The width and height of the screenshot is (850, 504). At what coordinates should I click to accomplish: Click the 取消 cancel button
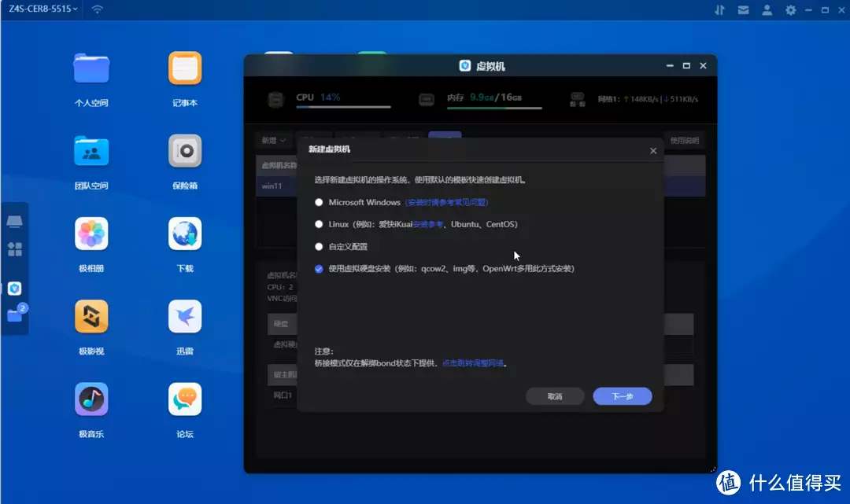click(555, 396)
